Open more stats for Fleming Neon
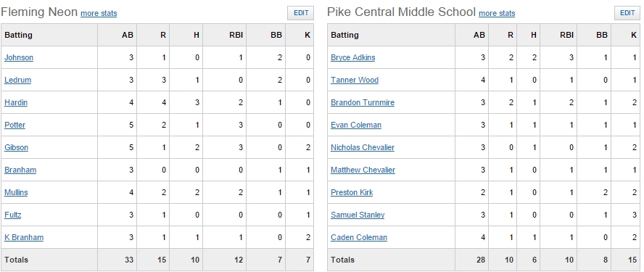The height and width of the screenshot is (272, 644). tap(99, 13)
